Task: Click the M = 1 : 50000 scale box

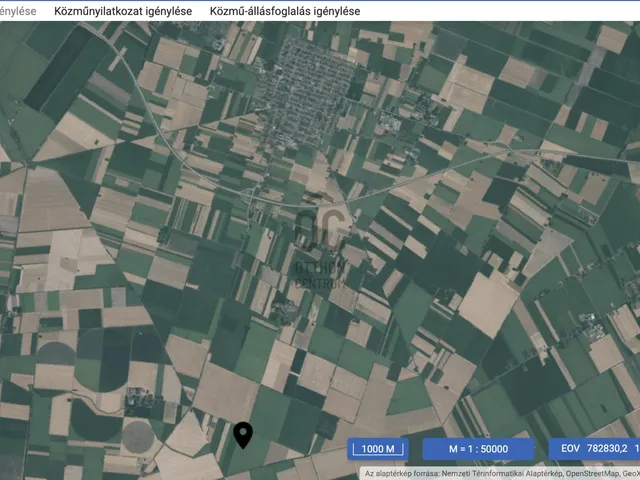Action: [x=478, y=449]
